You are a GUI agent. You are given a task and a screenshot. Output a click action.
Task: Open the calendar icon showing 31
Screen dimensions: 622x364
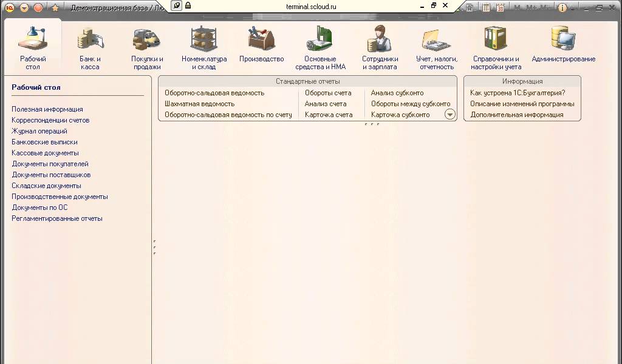(500, 7)
